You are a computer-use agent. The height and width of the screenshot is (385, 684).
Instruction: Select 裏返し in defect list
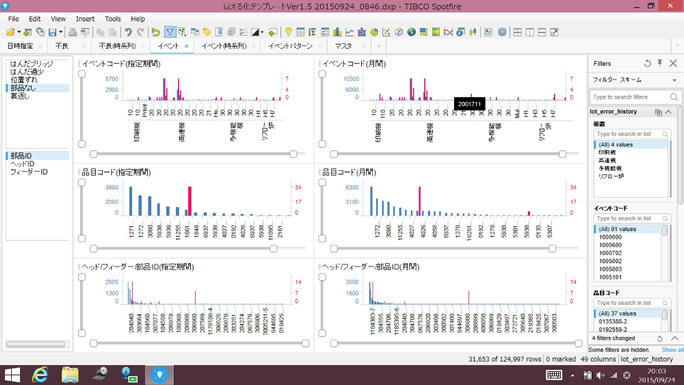pos(20,96)
